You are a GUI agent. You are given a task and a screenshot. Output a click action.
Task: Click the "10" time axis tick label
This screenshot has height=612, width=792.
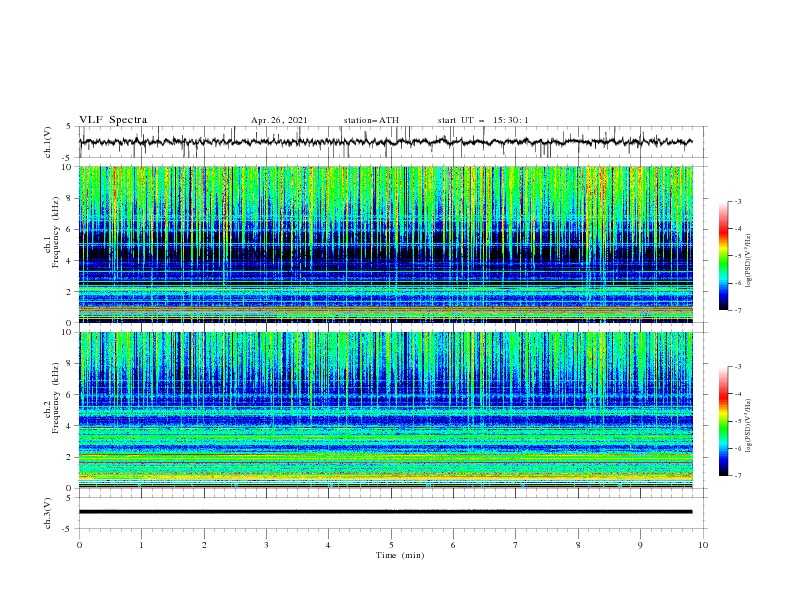click(703, 545)
